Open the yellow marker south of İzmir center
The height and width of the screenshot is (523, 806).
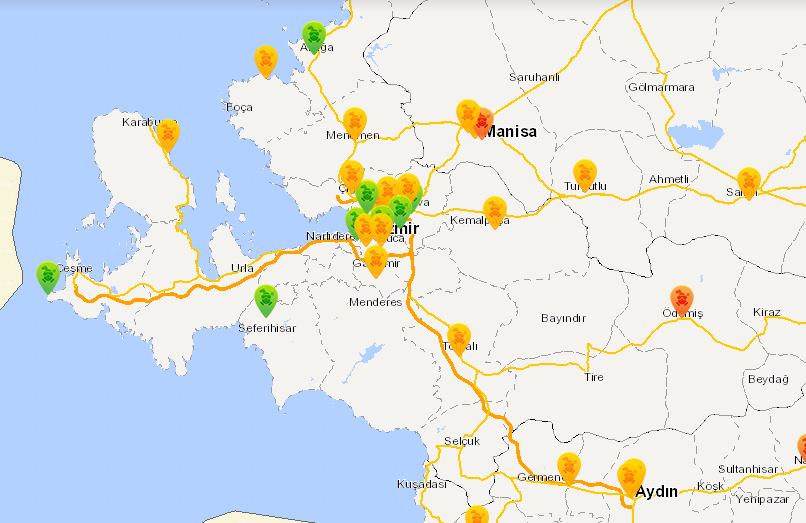pos(375,261)
